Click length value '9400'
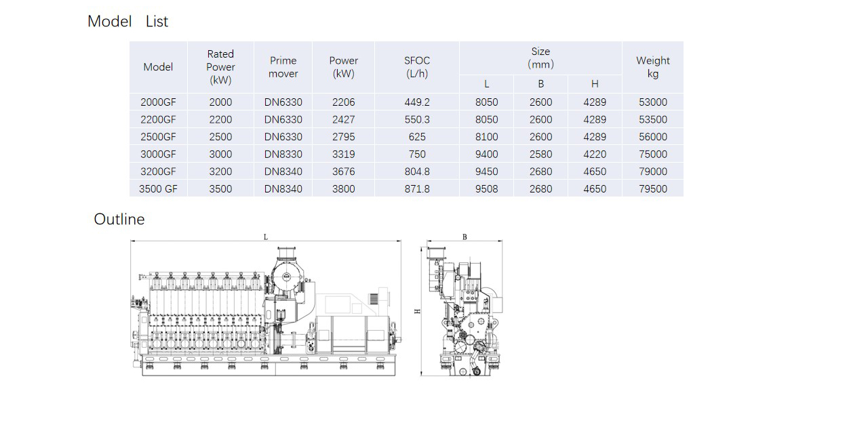Viewport: 868px width, 429px height. [486, 155]
